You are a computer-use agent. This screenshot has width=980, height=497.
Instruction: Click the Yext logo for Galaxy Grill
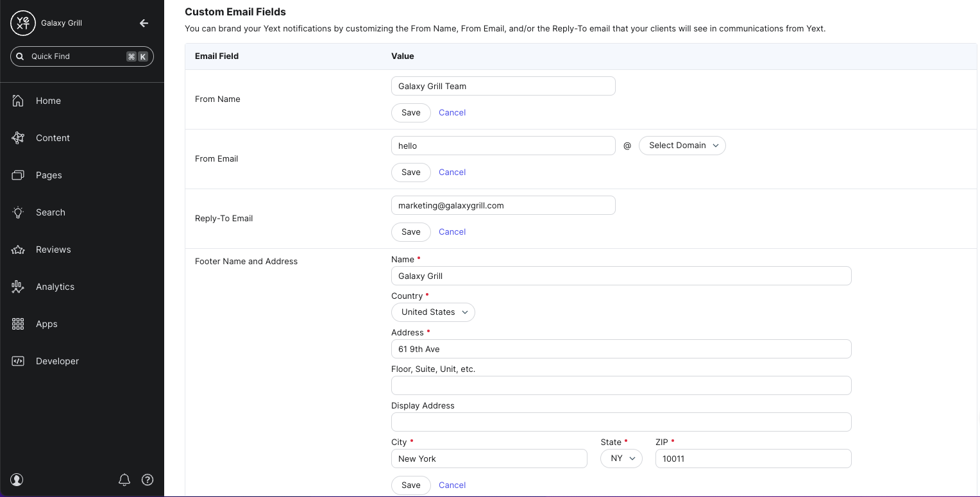tap(22, 22)
